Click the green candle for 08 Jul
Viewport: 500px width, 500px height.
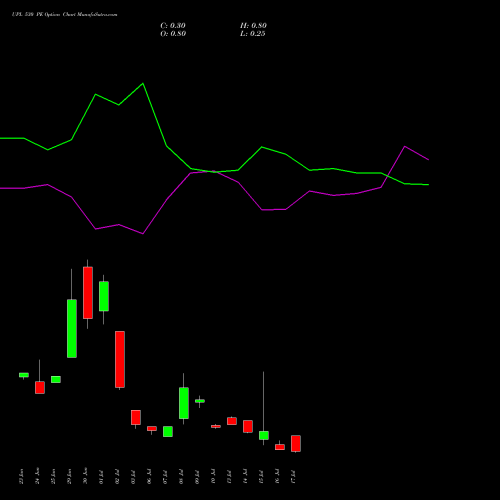(x=184, y=403)
